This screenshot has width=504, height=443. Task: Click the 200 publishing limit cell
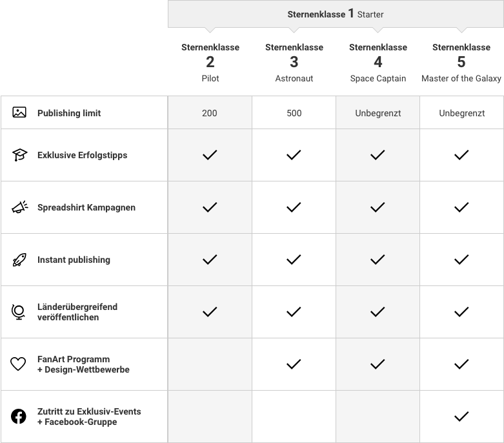click(x=210, y=113)
